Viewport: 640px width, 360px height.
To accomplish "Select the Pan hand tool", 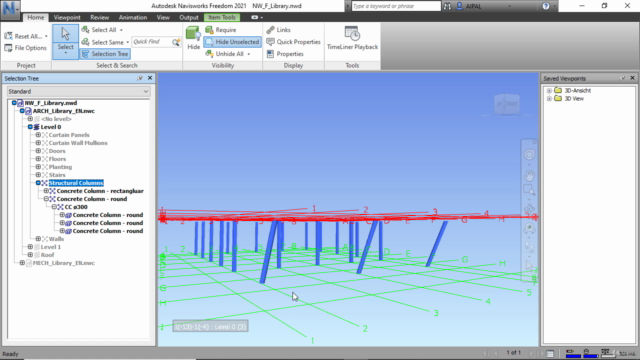I will click(529, 176).
